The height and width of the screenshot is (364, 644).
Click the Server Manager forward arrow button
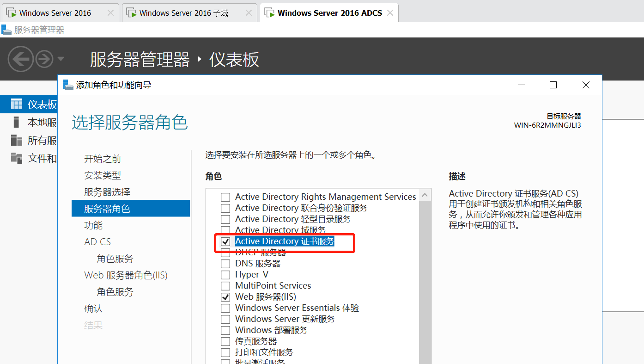[44, 59]
